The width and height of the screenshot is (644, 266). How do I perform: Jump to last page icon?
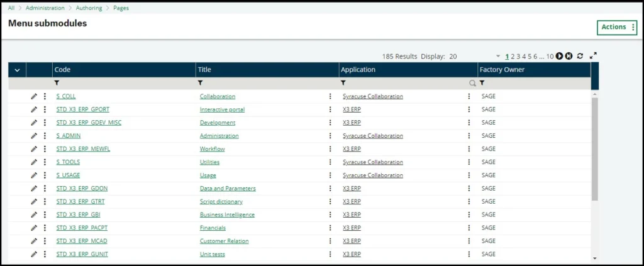(569, 56)
